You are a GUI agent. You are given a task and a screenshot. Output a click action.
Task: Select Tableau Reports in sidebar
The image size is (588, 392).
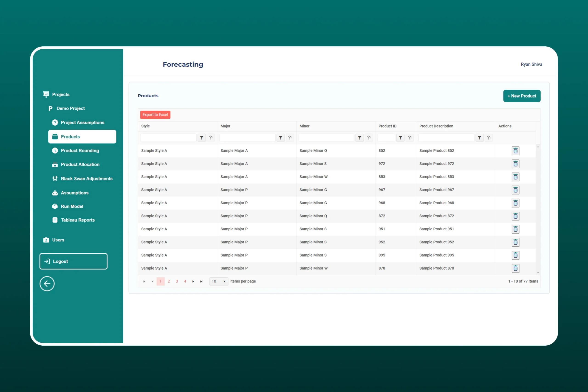(78, 220)
